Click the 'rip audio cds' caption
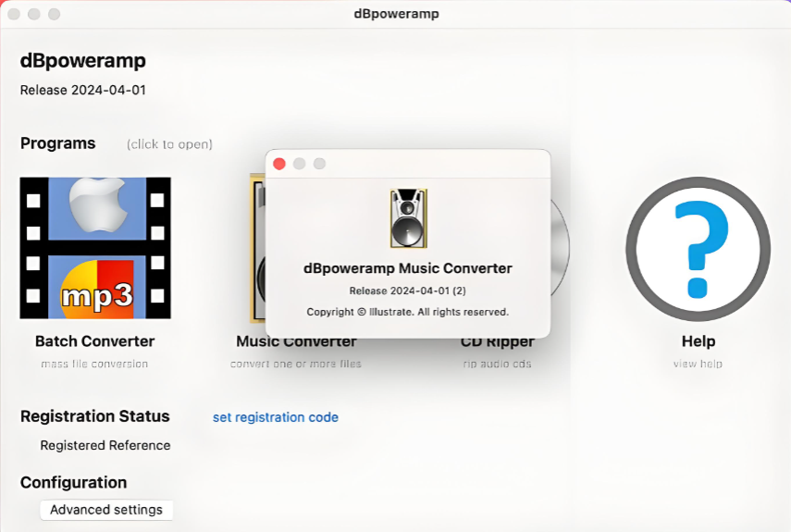This screenshot has height=532, width=791. click(498, 364)
